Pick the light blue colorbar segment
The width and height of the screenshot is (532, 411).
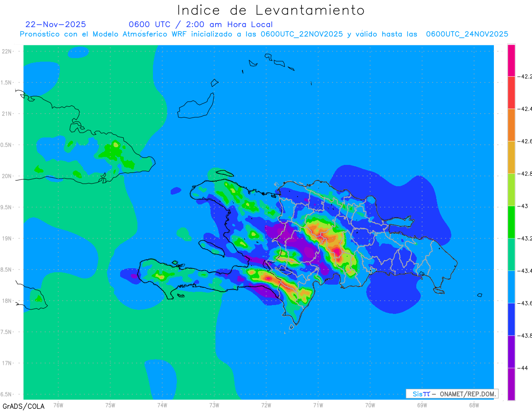pyautogui.click(x=511, y=286)
